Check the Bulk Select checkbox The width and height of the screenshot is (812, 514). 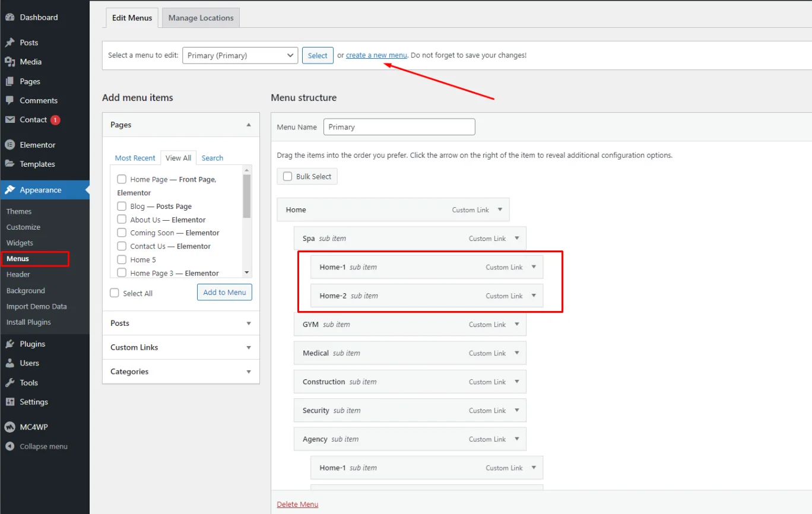click(288, 176)
